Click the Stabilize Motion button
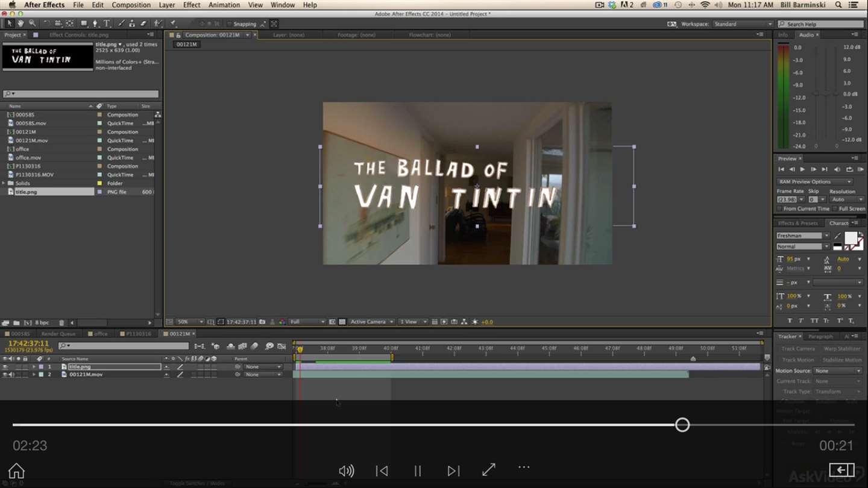 [842, 360]
